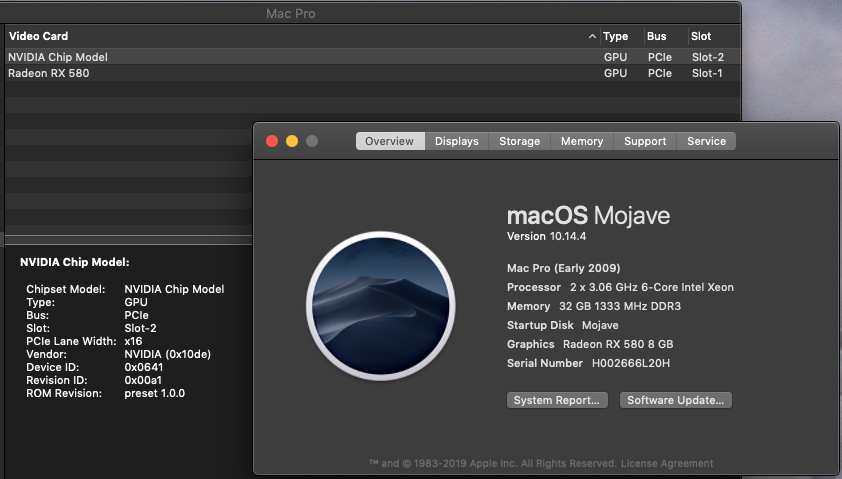Click Slot-1 cell in Radeon row
This screenshot has height=479, width=842.
(707, 73)
